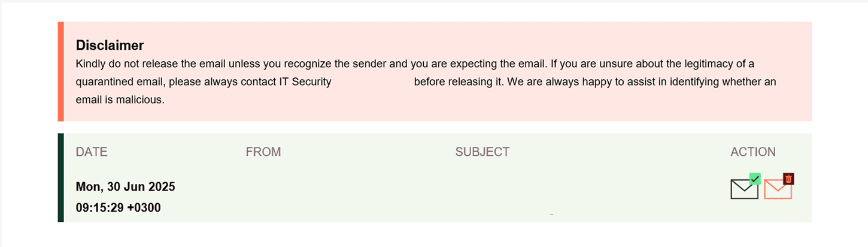Click the FROM column header
This screenshot has height=247, width=868.
tap(263, 152)
